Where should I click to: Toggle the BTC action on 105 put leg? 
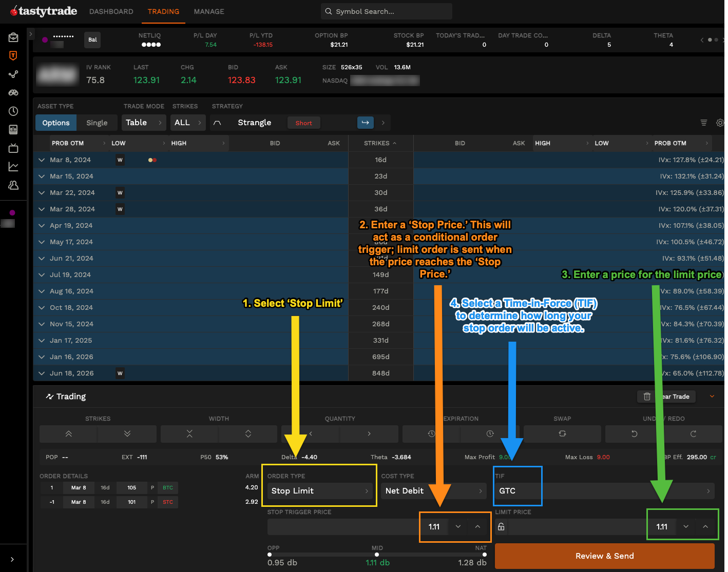coord(168,488)
